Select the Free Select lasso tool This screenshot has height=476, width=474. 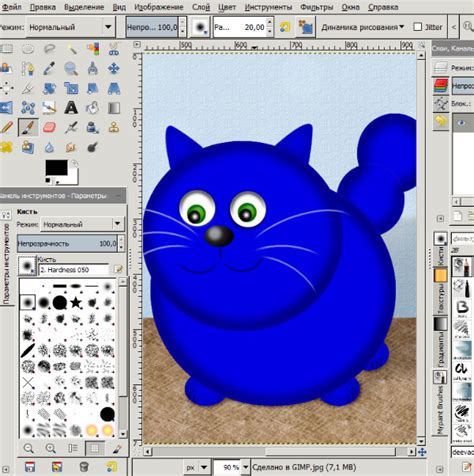pos(49,49)
